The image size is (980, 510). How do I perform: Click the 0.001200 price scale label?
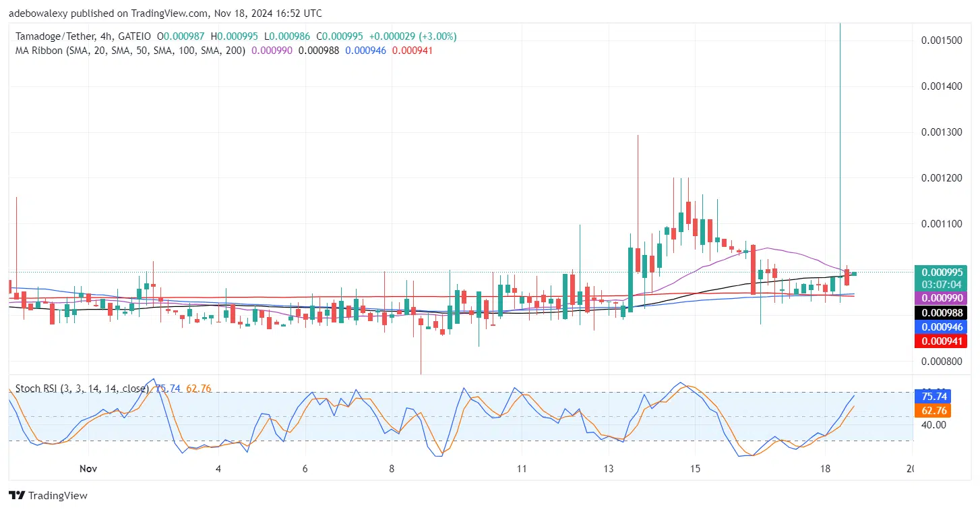[941, 177]
